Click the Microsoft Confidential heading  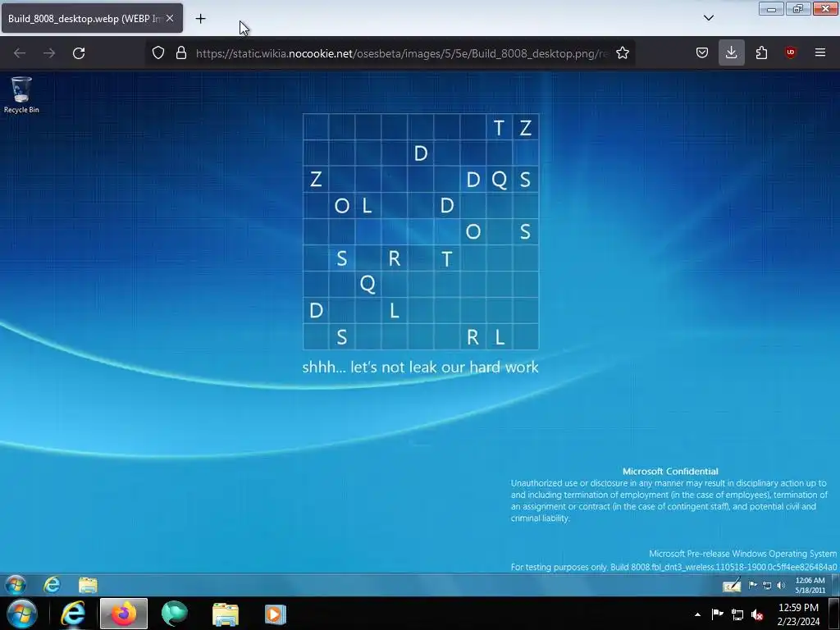tap(670, 472)
